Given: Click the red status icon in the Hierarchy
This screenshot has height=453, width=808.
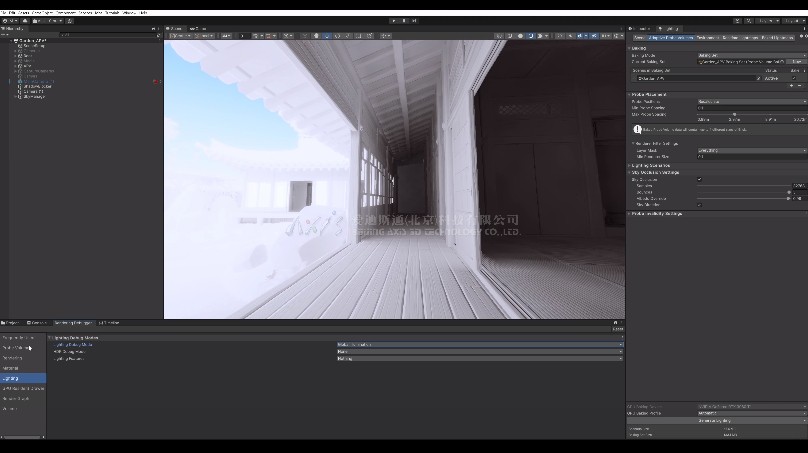Looking at the screenshot, I should [156, 81].
